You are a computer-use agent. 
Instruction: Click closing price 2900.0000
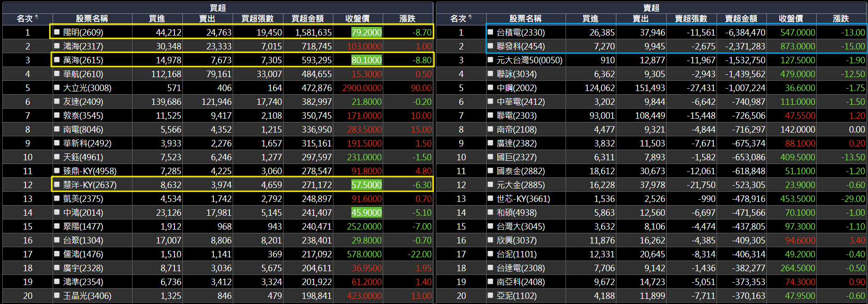point(362,88)
